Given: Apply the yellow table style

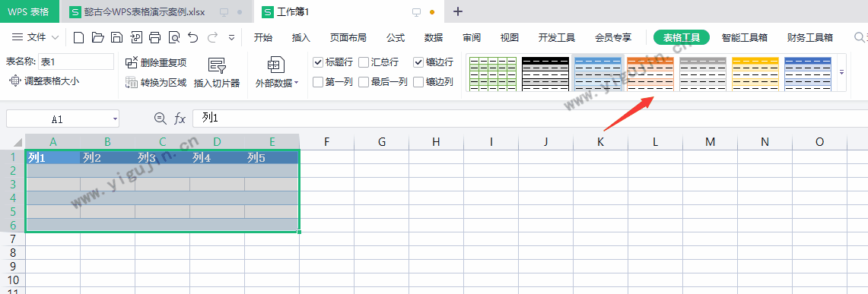Looking at the screenshot, I should point(755,73).
